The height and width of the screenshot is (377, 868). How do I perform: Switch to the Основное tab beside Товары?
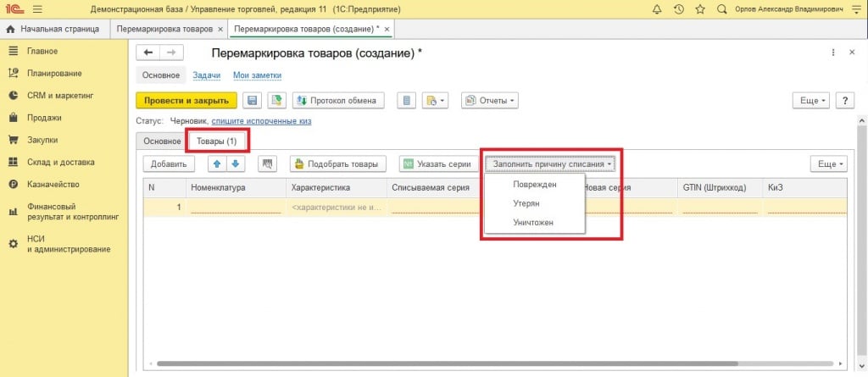(x=161, y=141)
